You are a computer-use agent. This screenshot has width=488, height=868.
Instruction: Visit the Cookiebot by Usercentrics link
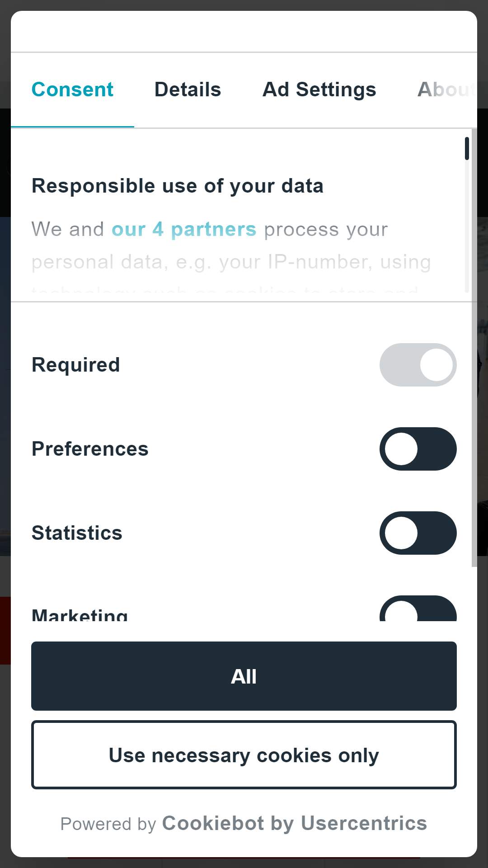click(295, 823)
